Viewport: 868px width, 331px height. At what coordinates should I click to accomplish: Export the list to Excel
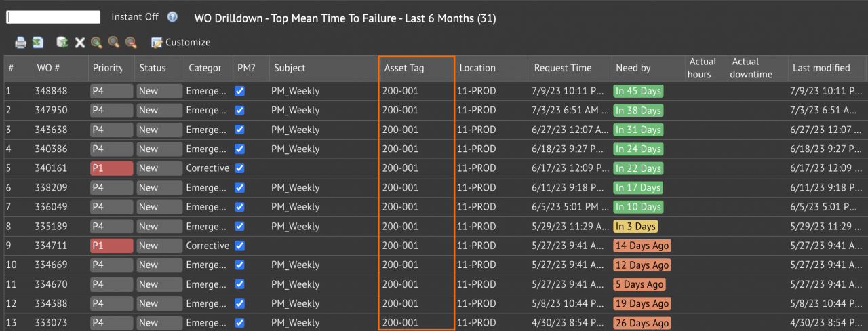pos(38,43)
